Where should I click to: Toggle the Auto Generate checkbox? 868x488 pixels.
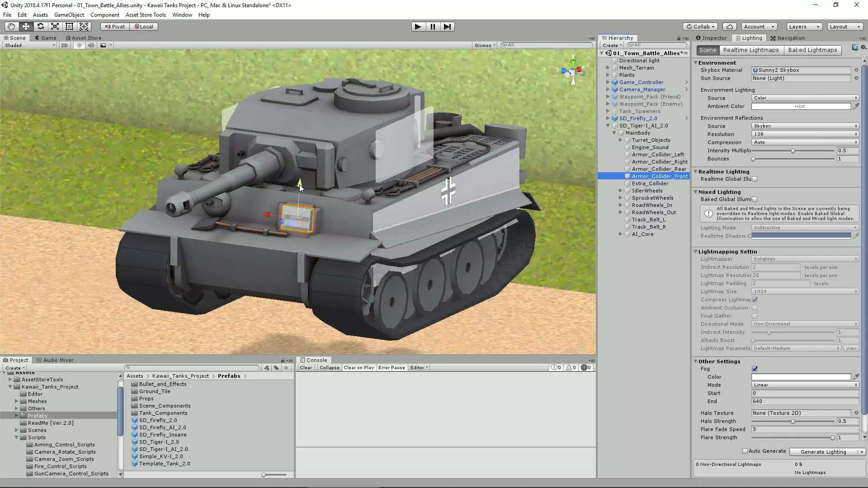745,451
